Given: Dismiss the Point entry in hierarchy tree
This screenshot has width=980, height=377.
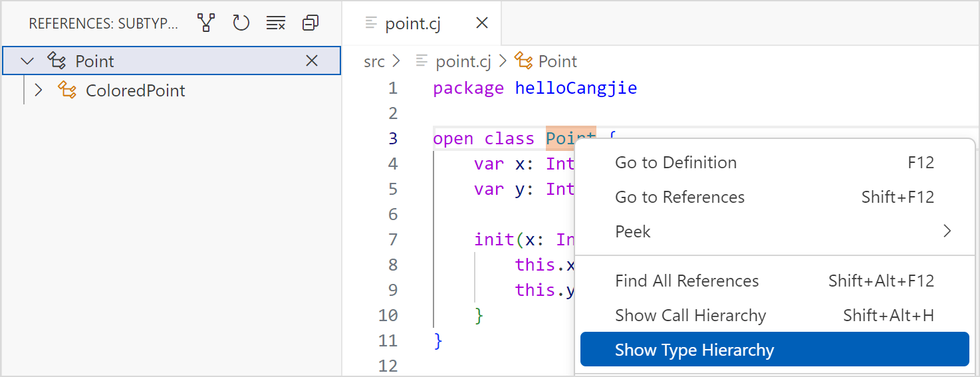Looking at the screenshot, I should click(311, 61).
